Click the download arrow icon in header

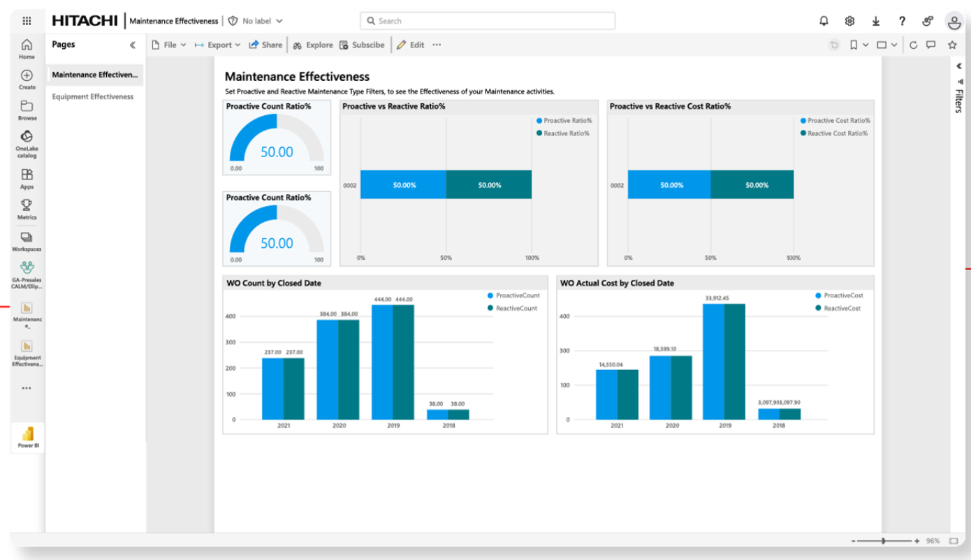(x=875, y=22)
